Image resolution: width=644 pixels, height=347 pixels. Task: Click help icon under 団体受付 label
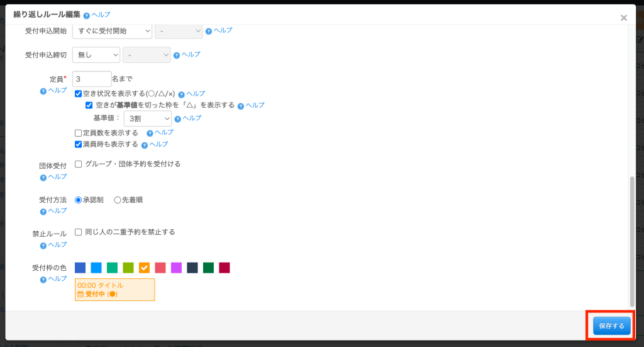tap(43, 177)
